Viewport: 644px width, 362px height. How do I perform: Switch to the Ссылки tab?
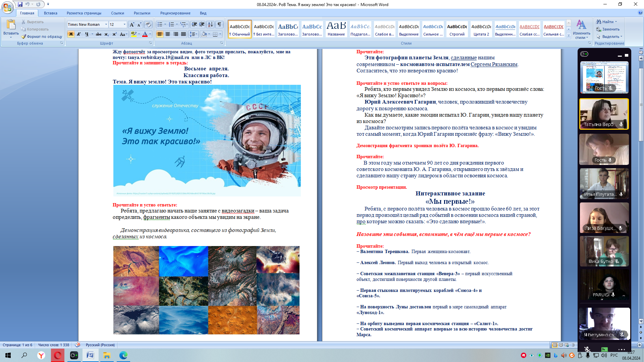117,13
